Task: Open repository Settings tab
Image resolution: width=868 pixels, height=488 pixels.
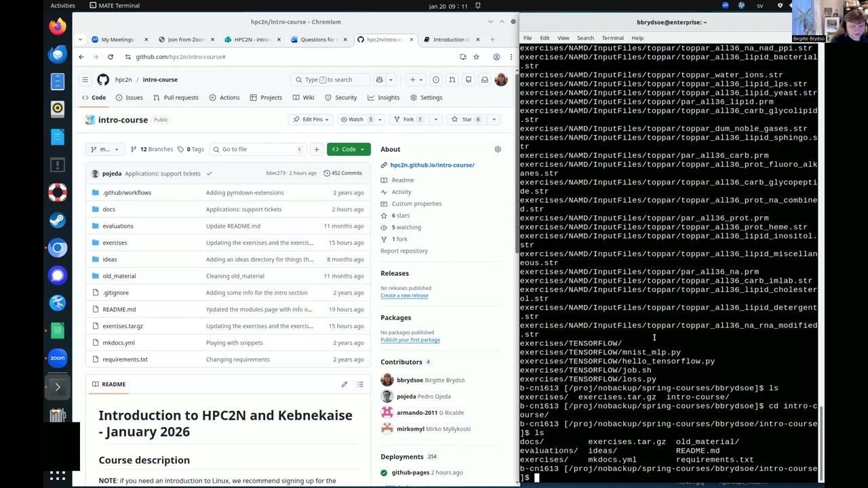Action: pyautogui.click(x=426, y=98)
